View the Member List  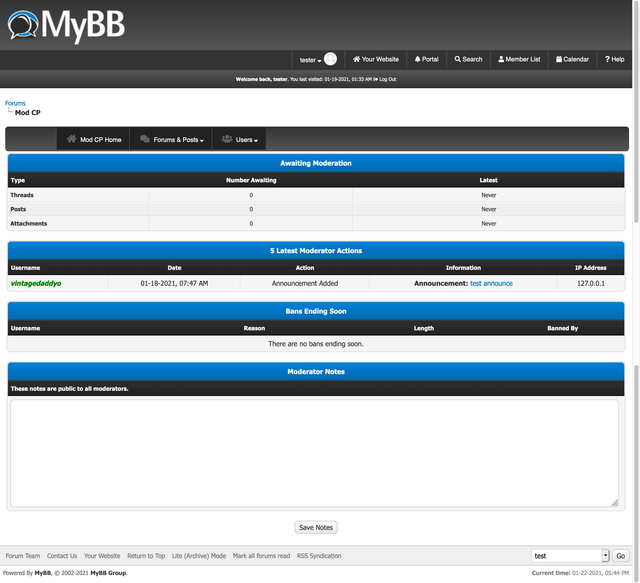click(x=519, y=59)
